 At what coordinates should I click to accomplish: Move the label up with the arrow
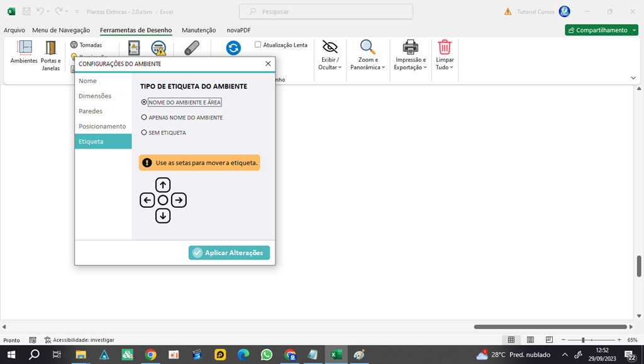click(x=163, y=185)
